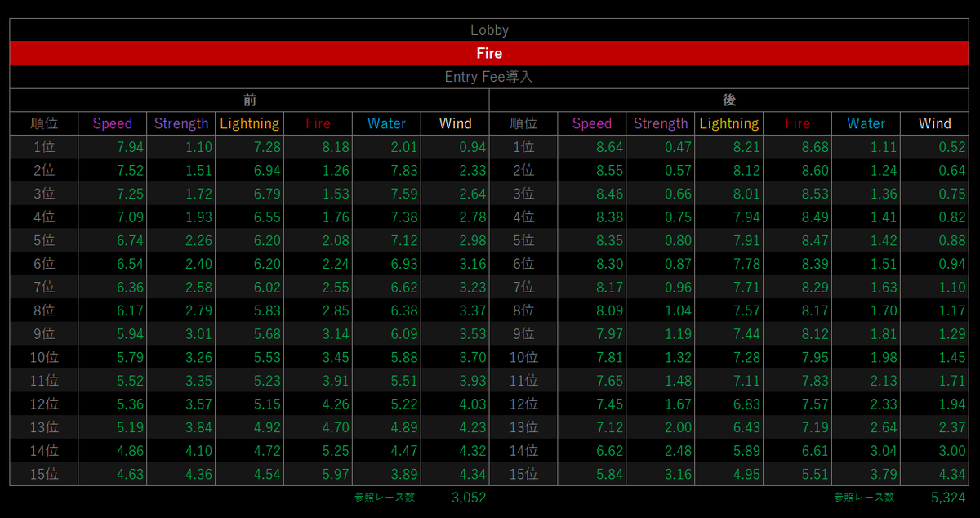Click 後 Wind value 1.17 in 8位 row
The height and width of the screenshot is (518, 980).
951,310
